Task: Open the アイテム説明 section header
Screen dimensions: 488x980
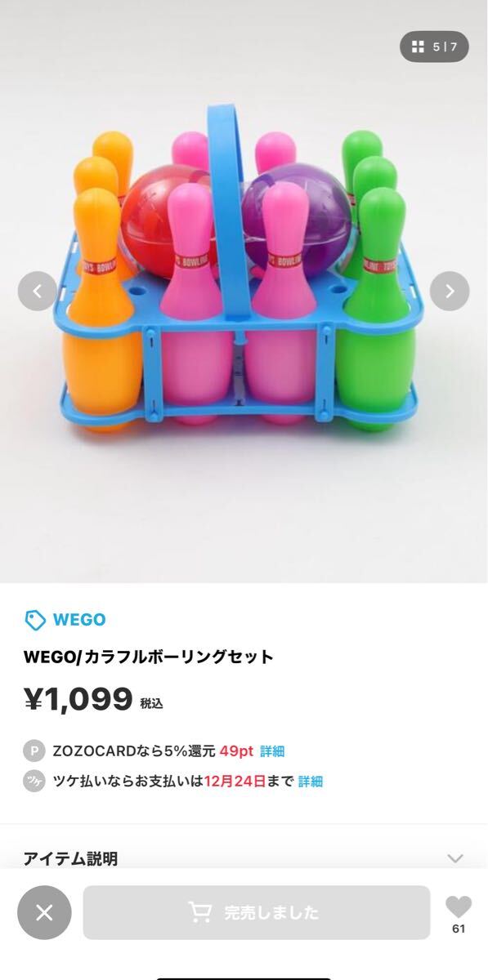Action: [x=244, y=857]
